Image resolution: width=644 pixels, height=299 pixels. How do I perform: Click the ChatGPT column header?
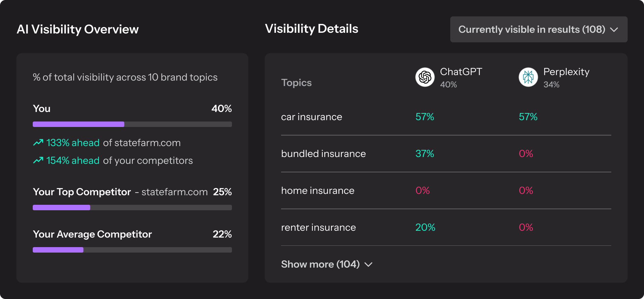tap(461, 72)
